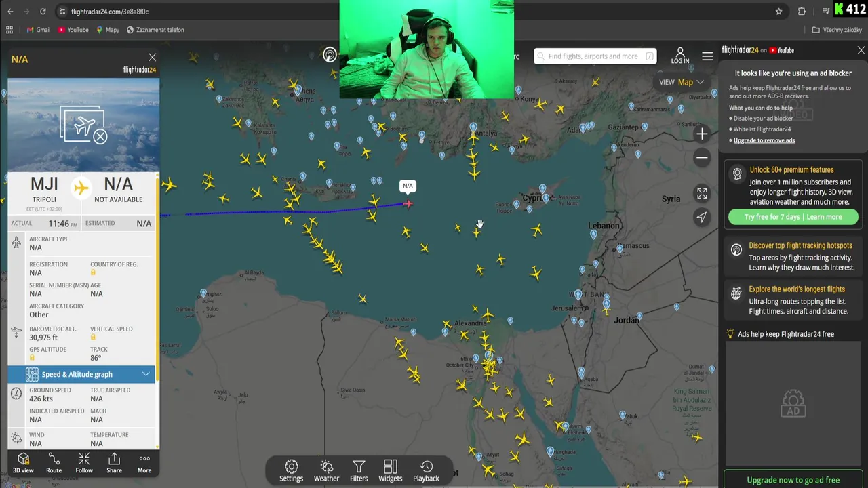Open the Weather layers panel
The image size is (868, 488).
(x=326, y=471)
